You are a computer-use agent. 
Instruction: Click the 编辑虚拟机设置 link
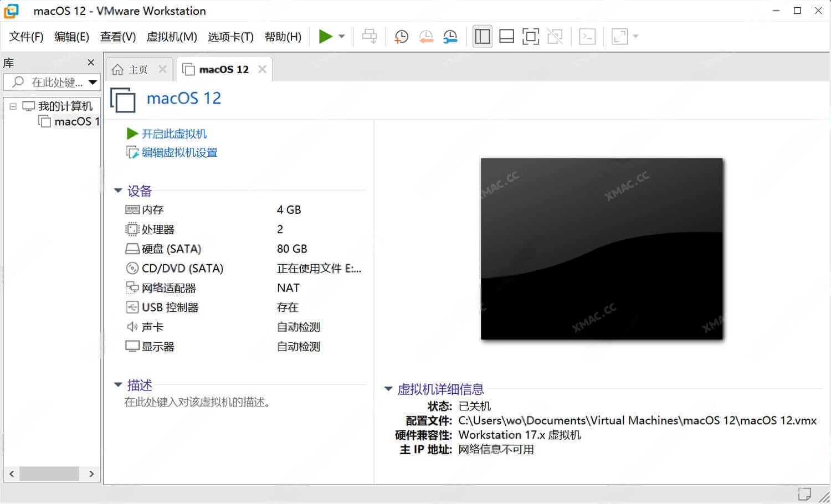178,152
